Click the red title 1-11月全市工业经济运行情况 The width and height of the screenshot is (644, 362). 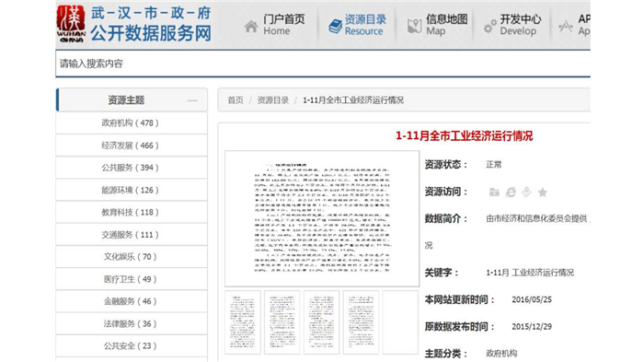pyautogui.click(x=464, y=135)
